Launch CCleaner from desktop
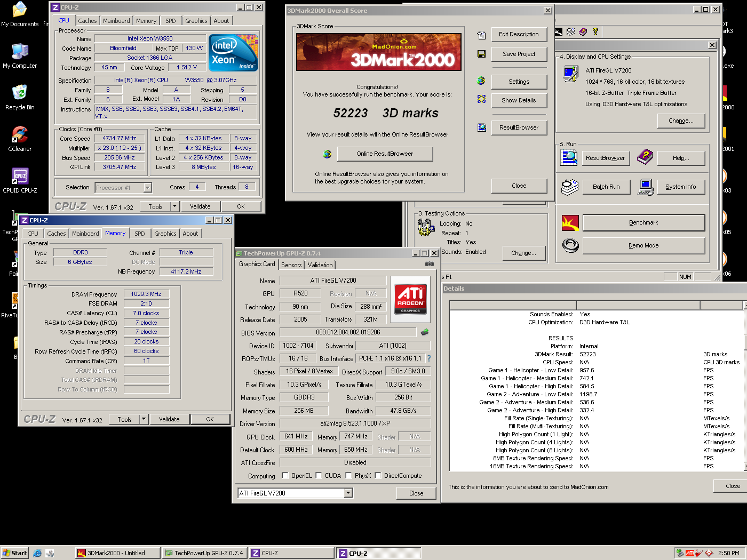Viewport: 747px width, 560px height. click(x=20, y=139)
